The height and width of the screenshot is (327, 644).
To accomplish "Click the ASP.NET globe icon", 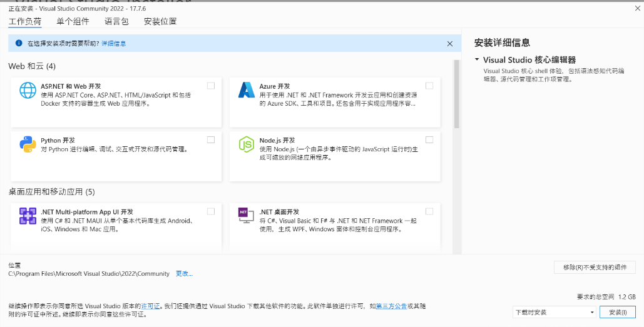I will tap(28, 90).
